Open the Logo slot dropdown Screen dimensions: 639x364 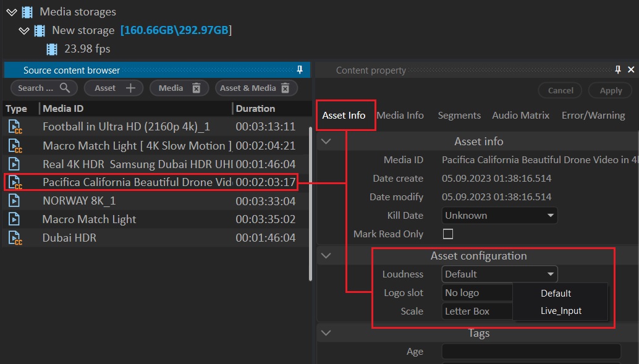tap(477, 293)
